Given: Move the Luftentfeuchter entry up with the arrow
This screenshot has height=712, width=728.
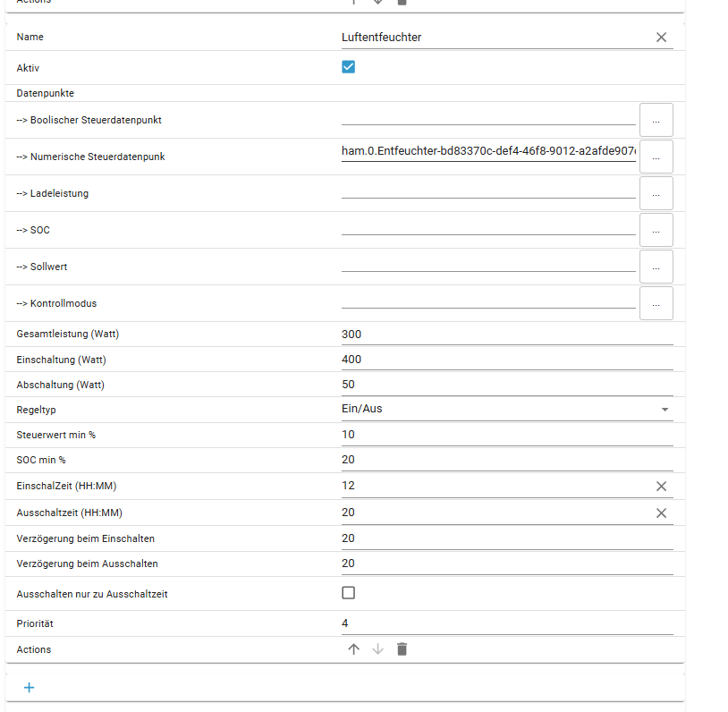Looking at the screenshot, I should coord(354,649).
